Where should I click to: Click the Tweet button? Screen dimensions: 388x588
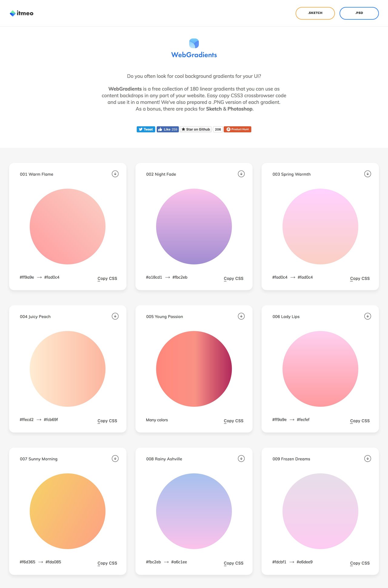click(x=146, y=129)
